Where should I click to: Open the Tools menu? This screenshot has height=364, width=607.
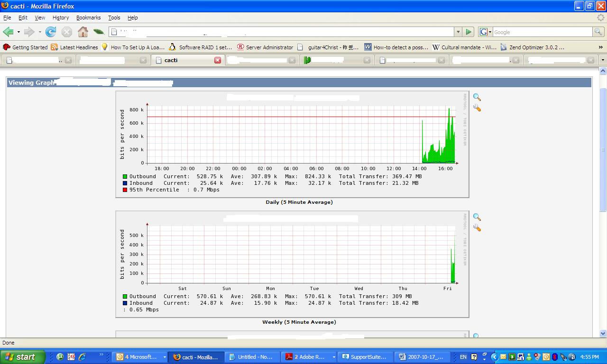(114, 18)
